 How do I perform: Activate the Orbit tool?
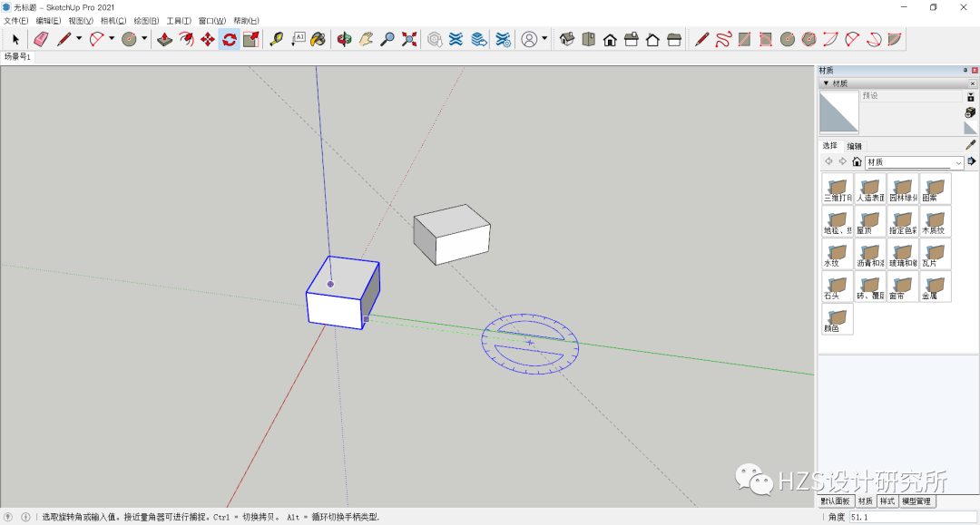point(345,39)
